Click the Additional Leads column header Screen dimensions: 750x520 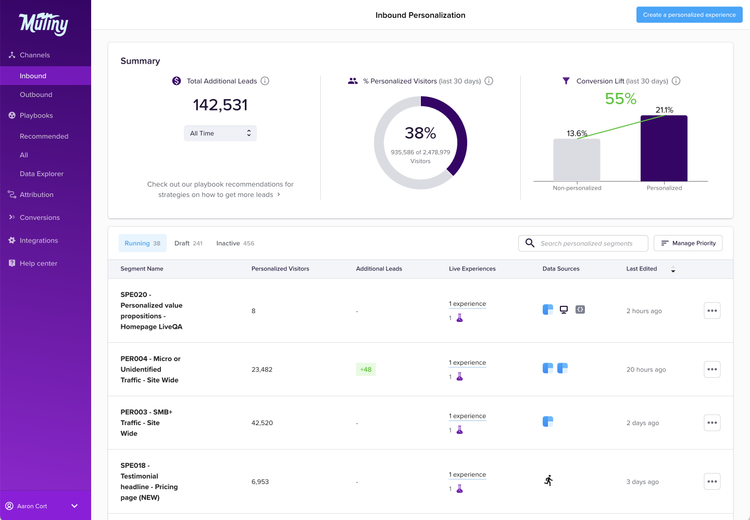379,269
